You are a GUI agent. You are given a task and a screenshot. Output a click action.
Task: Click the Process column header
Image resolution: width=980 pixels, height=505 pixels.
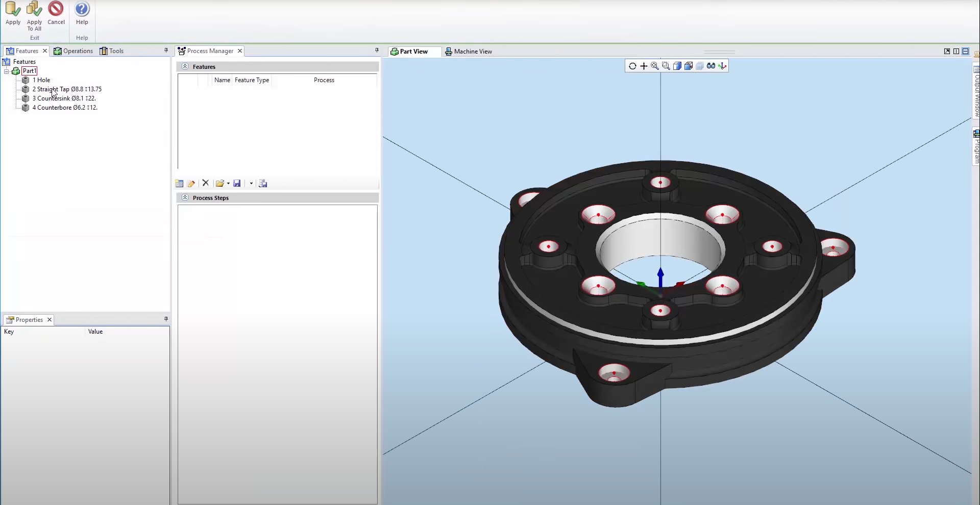tap(324, 80)
